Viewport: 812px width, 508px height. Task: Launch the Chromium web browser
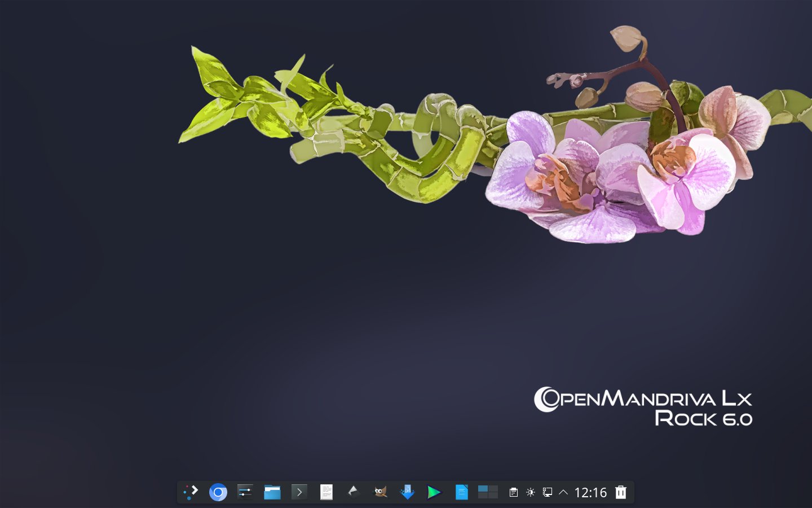(218, 492)
